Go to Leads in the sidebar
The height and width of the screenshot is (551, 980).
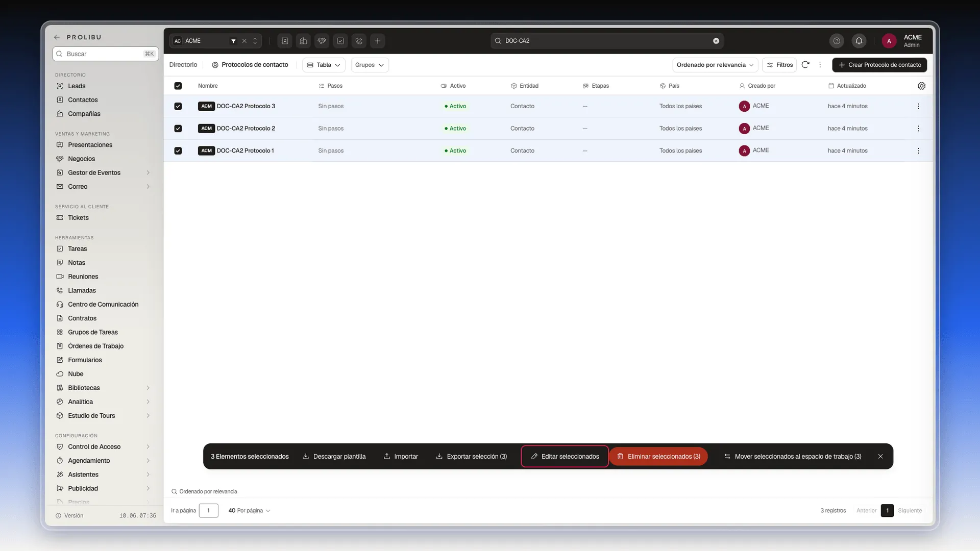point(77,86)
